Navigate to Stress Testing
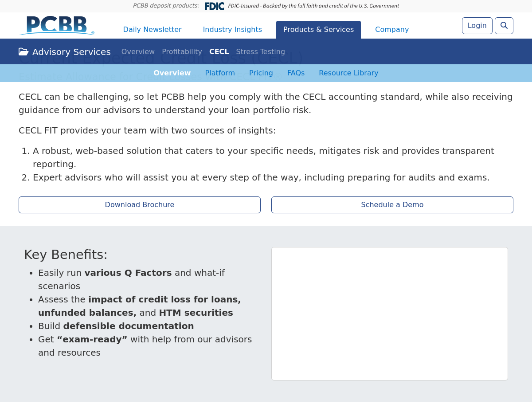Image resolution: width=532 pixels, height=408 pixels. [260, 52]
